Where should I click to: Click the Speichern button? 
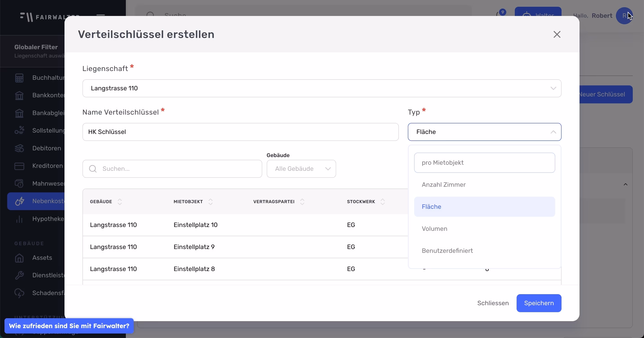click(539, 303)
